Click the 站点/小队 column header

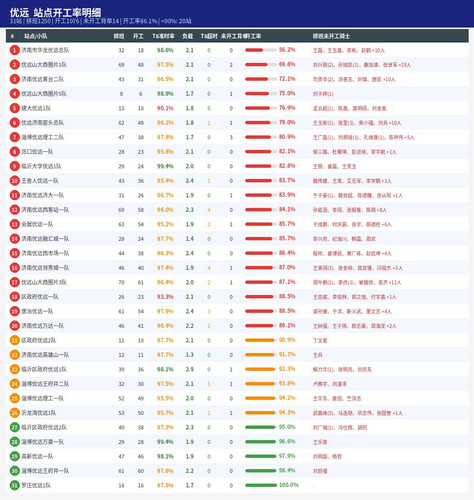click(35, 36)
